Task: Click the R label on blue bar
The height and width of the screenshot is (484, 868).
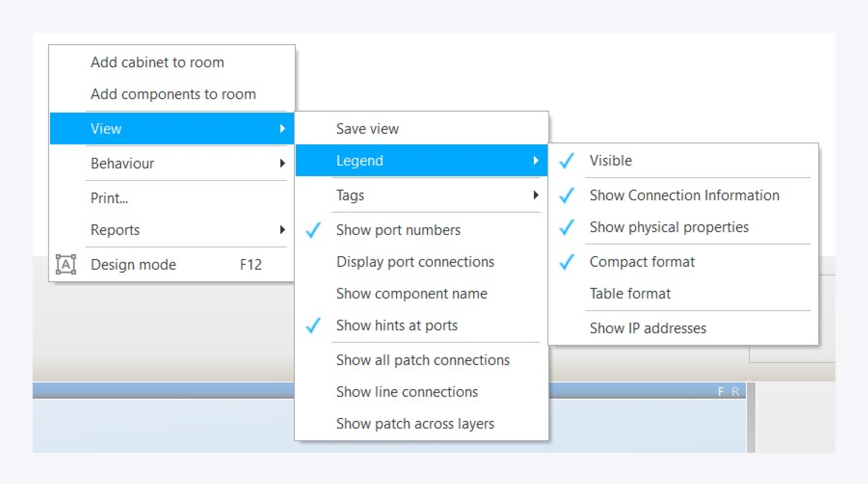Action: pos(735,392)
